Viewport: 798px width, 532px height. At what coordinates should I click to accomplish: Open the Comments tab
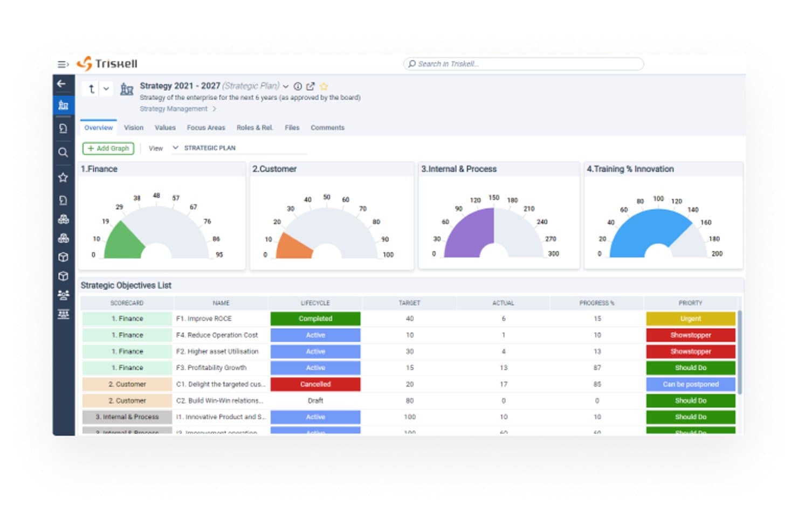327,128
